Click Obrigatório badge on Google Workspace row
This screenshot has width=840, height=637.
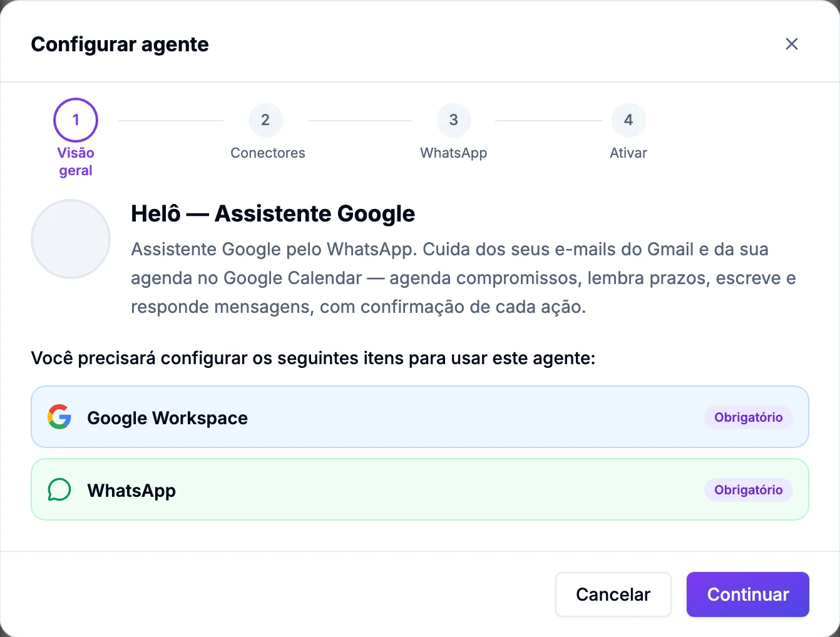[749, 417]
